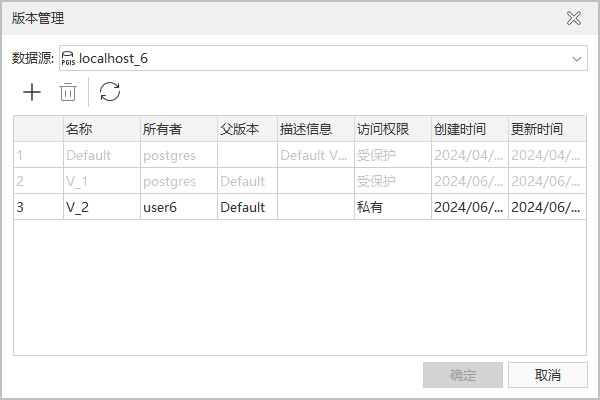Open the localhost_6 data source combo box
Image resolution: width=600 pixels, height=400 pixels.
[320, 59]
